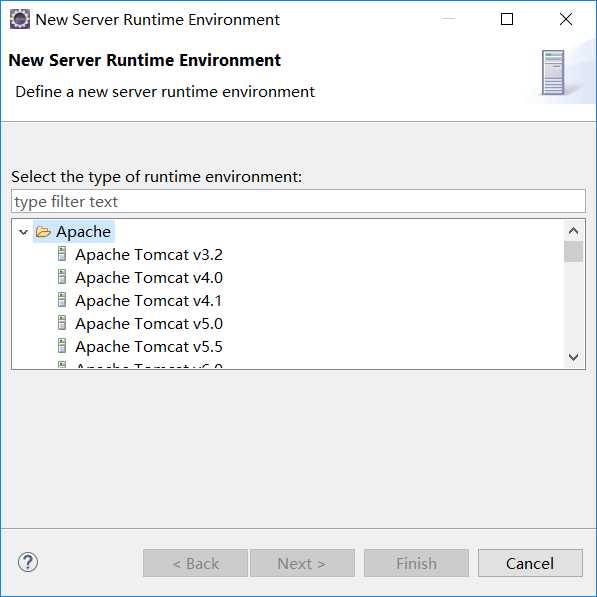
Task: Click the Apache Tomcat v5.0 server icon
Action: pos(62,323)
